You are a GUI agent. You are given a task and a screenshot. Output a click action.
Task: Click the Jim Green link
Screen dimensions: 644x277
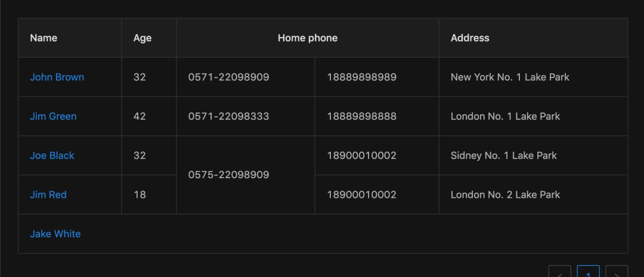[54, 116]
